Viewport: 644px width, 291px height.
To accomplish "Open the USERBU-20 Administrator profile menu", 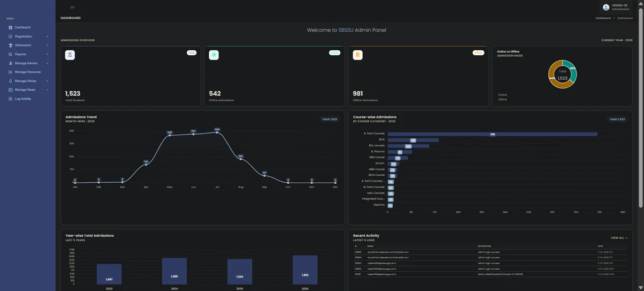I will (x=615, y=8).
